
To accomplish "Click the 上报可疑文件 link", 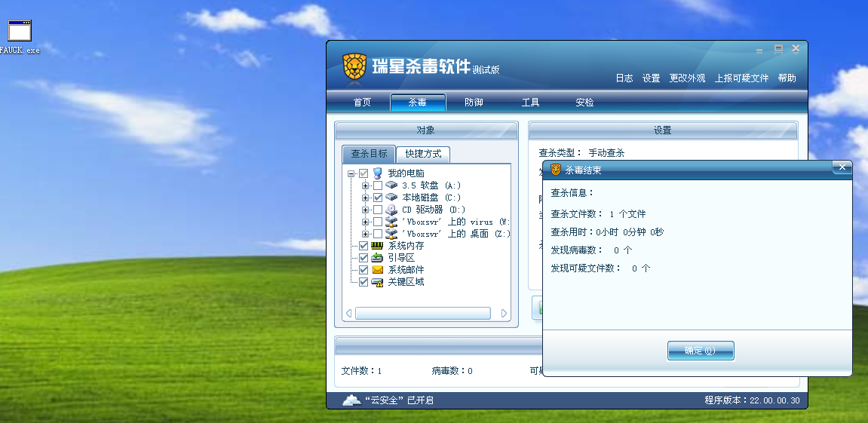I will (741, 78).
